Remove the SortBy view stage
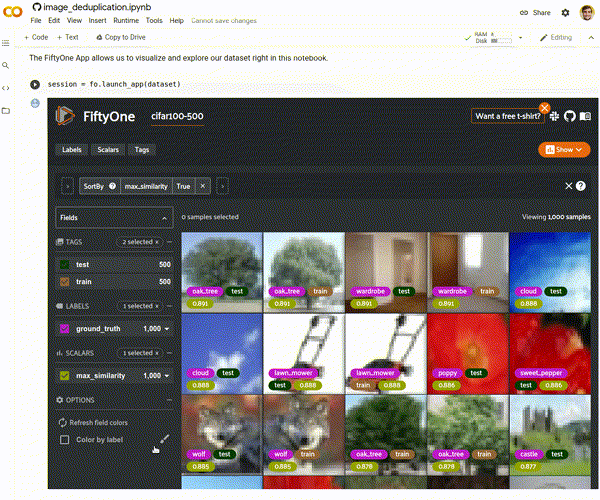 click(x=203, y=186)
